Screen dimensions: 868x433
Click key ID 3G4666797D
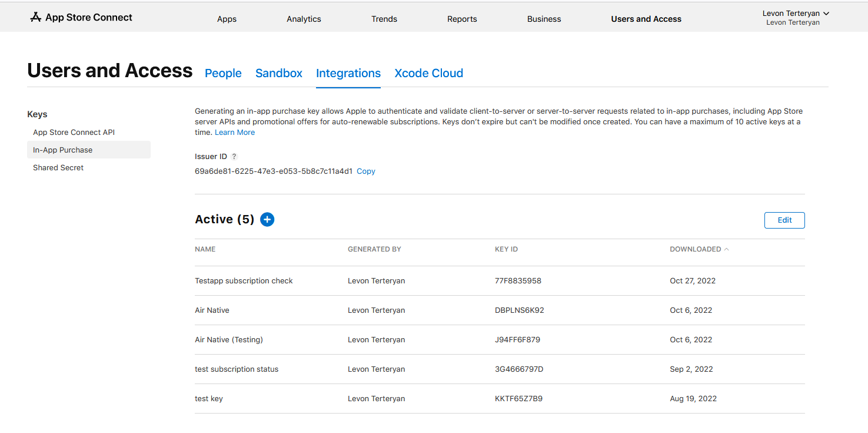[519, 369]
